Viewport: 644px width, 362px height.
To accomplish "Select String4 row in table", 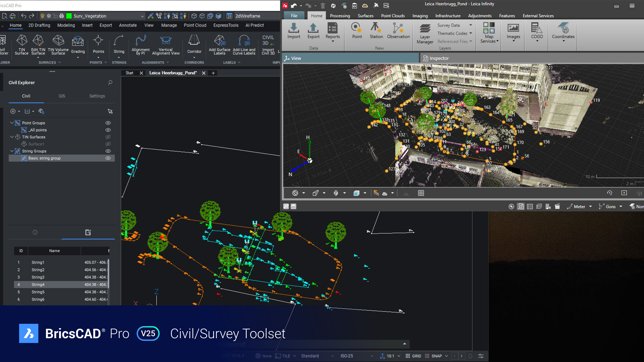I will (62, 285).
